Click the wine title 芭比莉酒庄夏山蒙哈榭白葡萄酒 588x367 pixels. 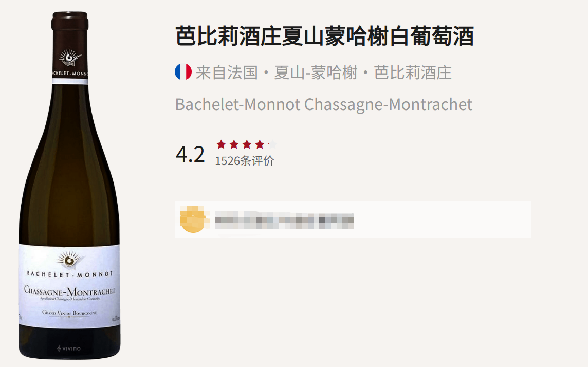pyautogui.click(x=325, y=36)
